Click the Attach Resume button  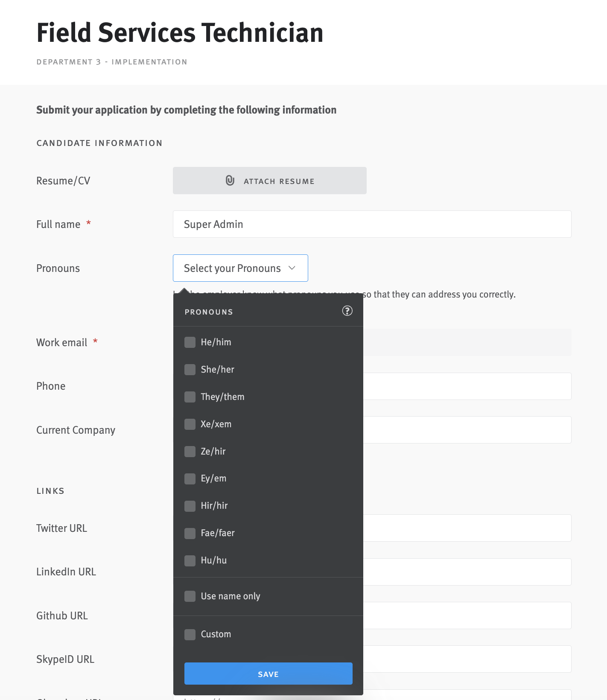click(x=270, y=181)
